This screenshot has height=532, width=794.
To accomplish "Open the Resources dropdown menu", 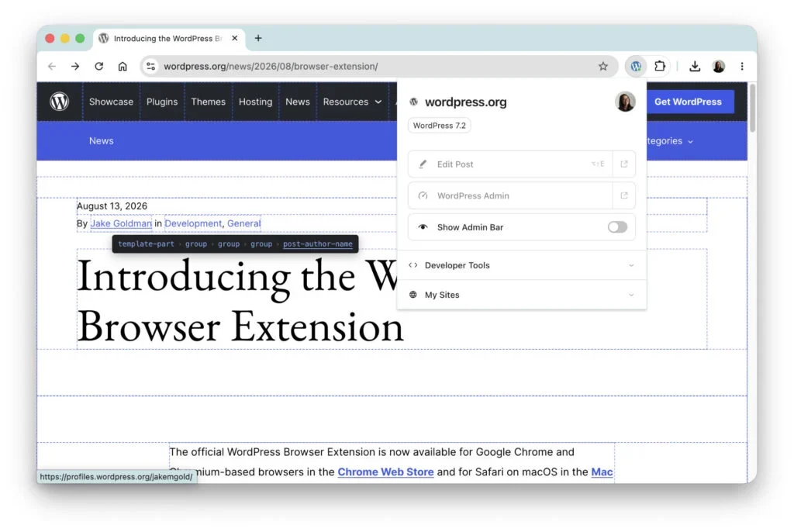I will click(x=352, y=102).
